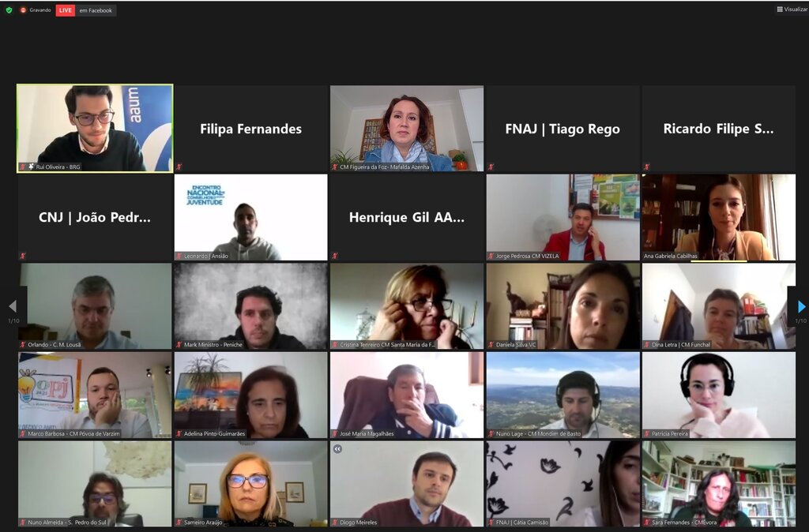Go to previous page of participants

(x=13, y=307)
